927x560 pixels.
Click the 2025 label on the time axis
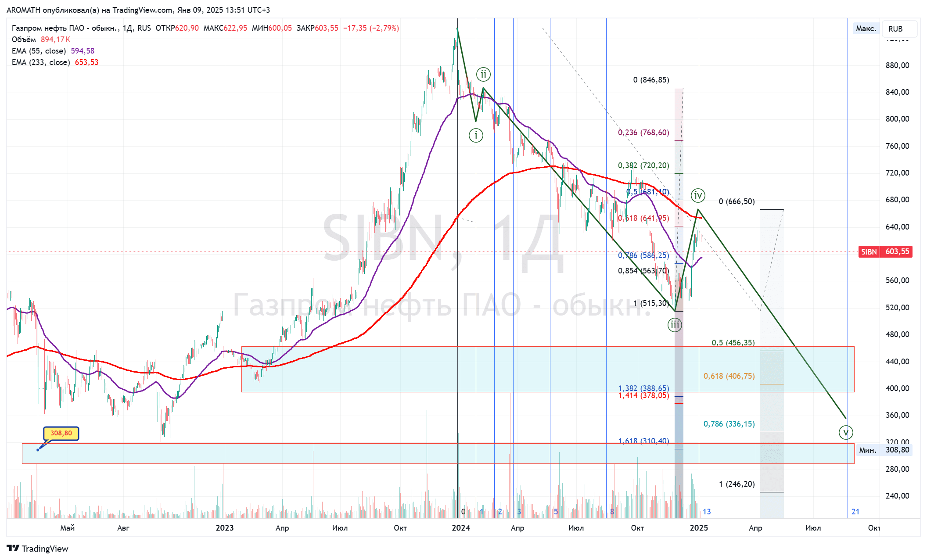coord(699,528)
